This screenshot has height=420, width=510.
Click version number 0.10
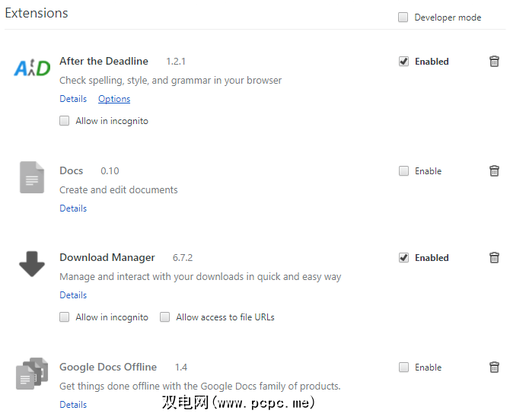(x=110, y=171)
